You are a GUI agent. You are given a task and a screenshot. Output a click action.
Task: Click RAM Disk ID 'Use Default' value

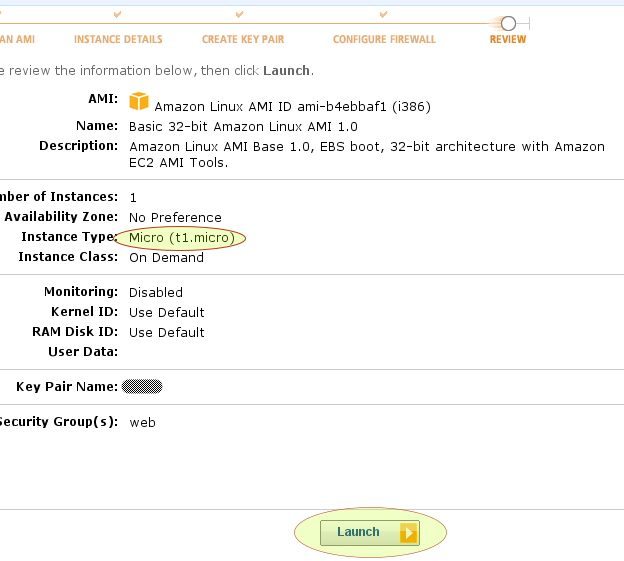pos(166,332)
